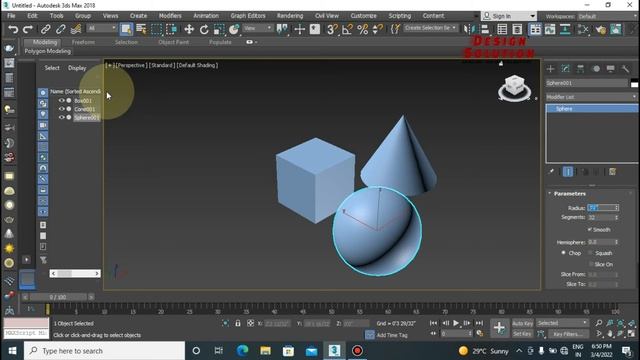Viewport: 640px width, 360px height.
Task: Toggle the Spinner Snap icon
Action: [378, 29]
